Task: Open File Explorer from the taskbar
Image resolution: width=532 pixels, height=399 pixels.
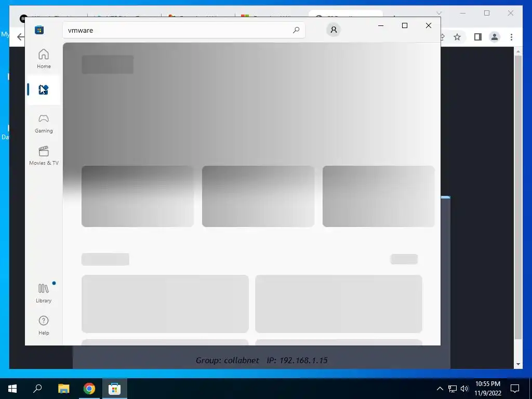Action: pyautogui.click(x=63, y=389)
